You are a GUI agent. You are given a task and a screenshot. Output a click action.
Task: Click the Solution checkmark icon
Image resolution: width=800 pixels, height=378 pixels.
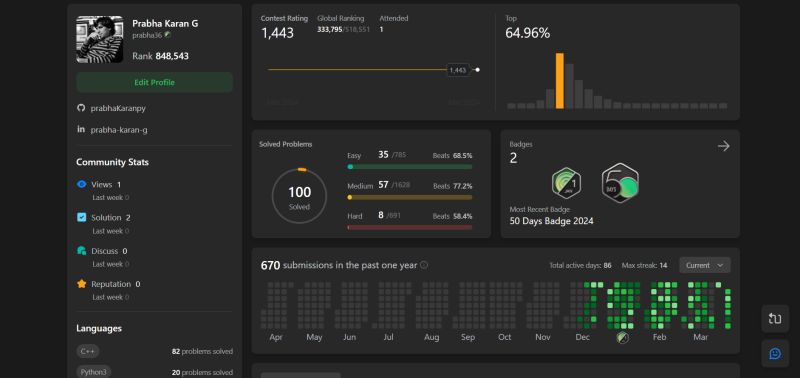pos(81,217)
